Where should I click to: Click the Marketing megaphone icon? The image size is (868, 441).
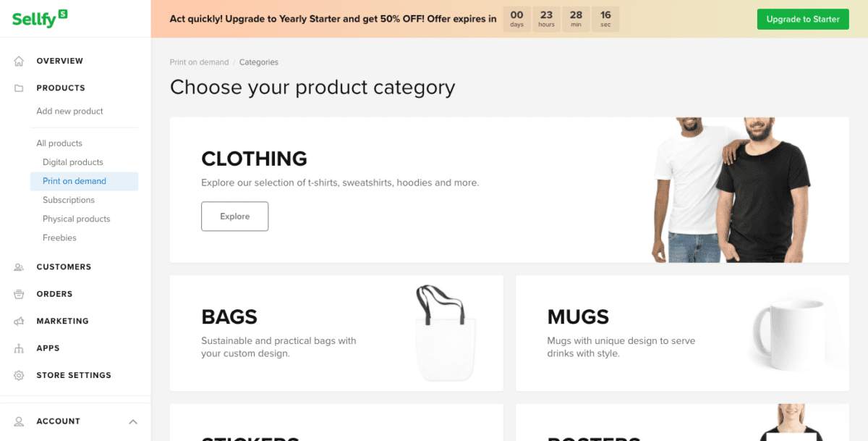(x=19, y=322)
